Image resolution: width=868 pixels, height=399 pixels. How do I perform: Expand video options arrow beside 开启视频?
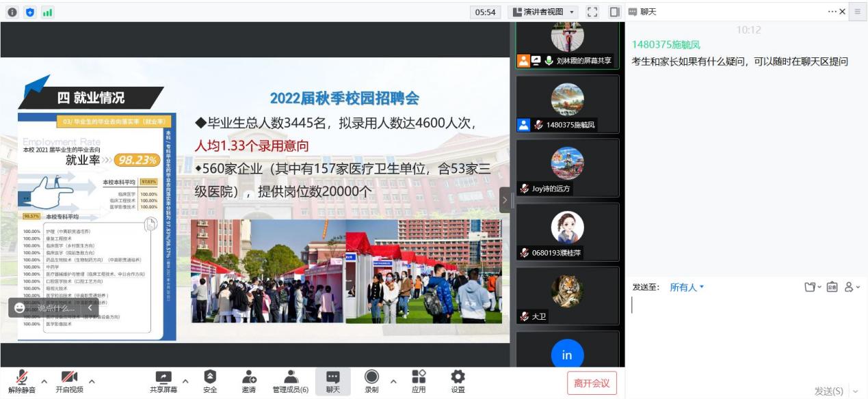(92, 381)
